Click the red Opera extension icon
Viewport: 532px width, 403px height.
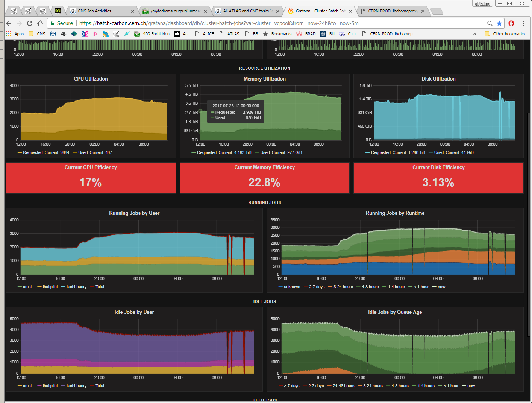(x=511, y=23)
